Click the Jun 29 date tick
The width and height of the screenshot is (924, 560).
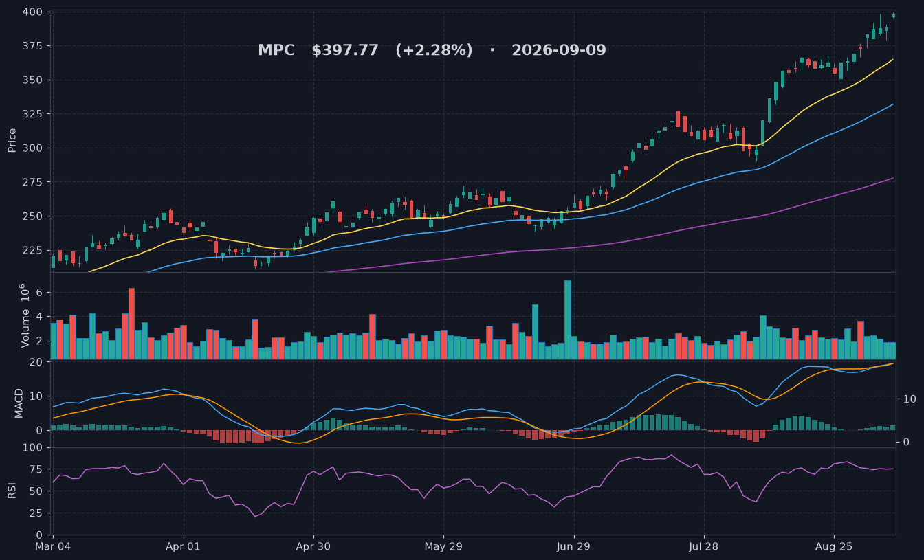[x=574, y=547]
